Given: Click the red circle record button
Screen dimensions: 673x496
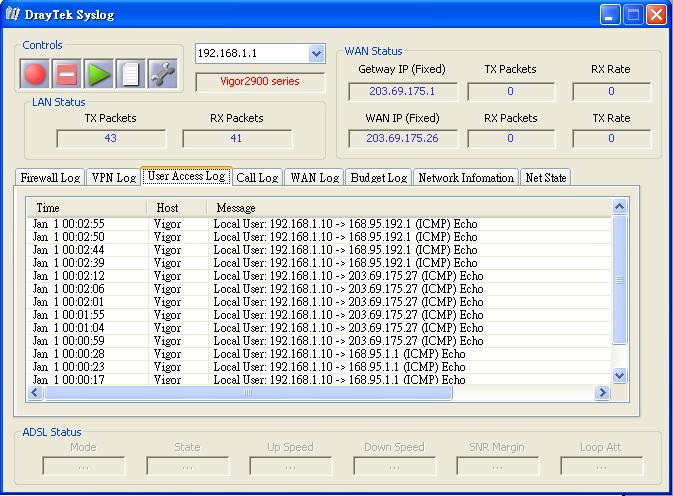Looking at the screenshot, I should coord(36,73).
